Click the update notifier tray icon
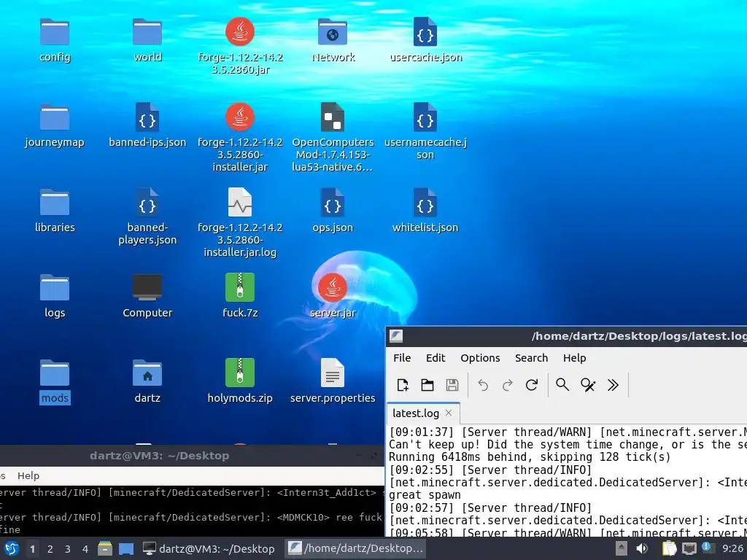The image size is (747, 560). [708, 548]
